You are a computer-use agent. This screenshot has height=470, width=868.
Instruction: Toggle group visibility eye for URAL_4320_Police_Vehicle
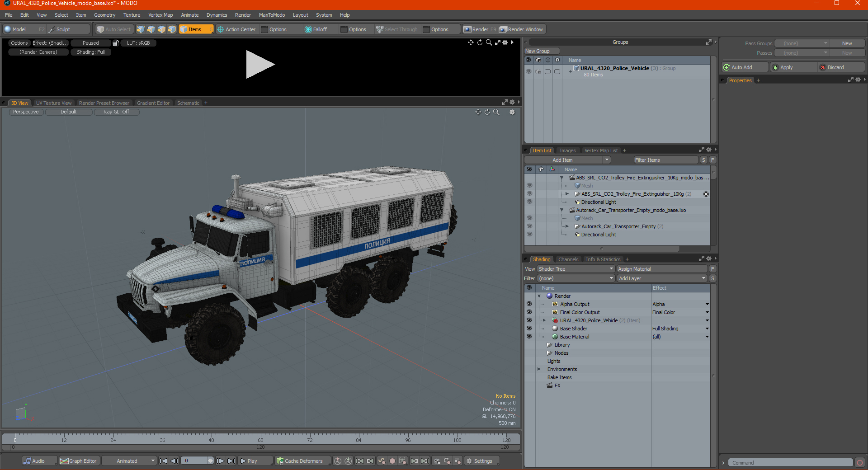528,71
